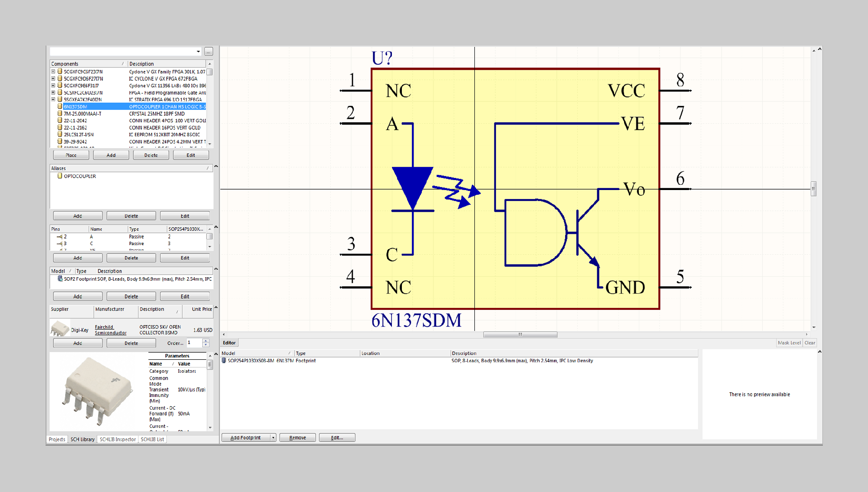Expand the 5CGXFC9C6F23I7N component
The width and height of the screenshot is (868, 492).
click(x=53, y=72)
